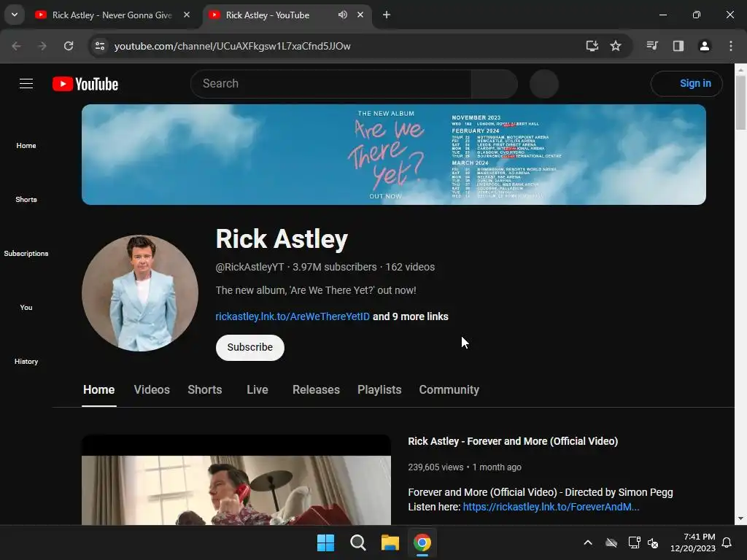Bookmark this page with star icon
The width and height of the screenshot is (747, 560).
[x=616, y=46]
